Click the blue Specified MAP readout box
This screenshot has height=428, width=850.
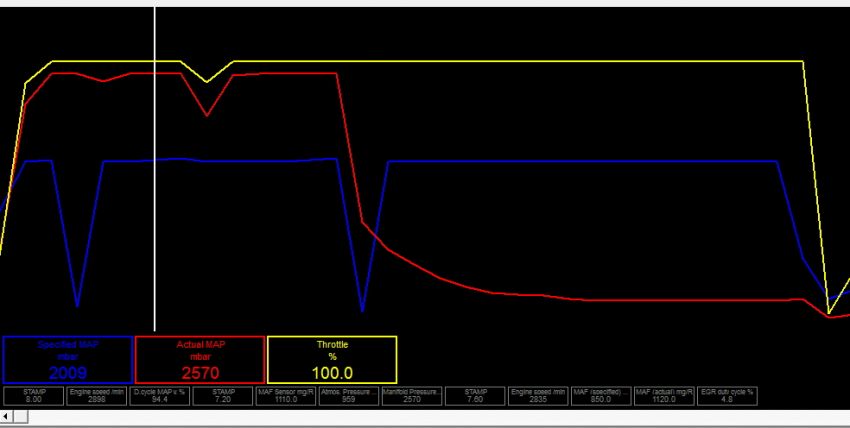(x=68, y=359)
